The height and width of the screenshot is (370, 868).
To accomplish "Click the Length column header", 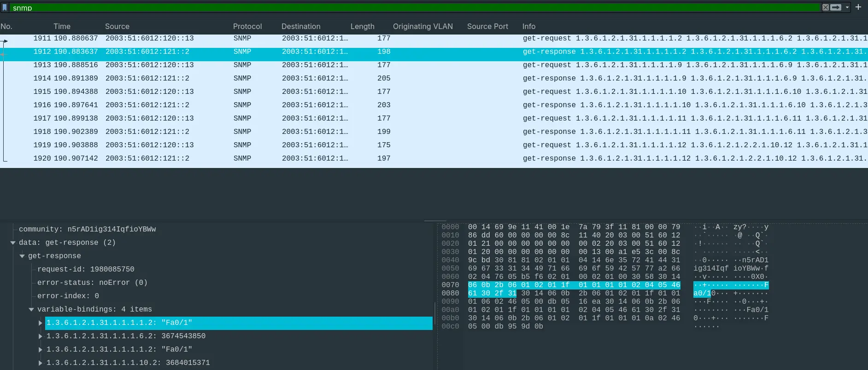I will [362, 26].
